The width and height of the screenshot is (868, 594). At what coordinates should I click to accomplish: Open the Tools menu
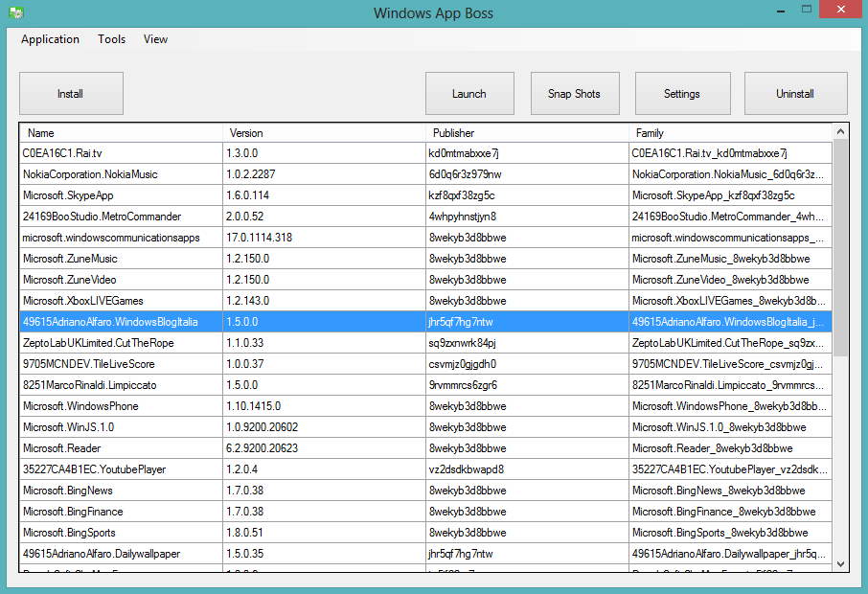(x=112, y=39)
